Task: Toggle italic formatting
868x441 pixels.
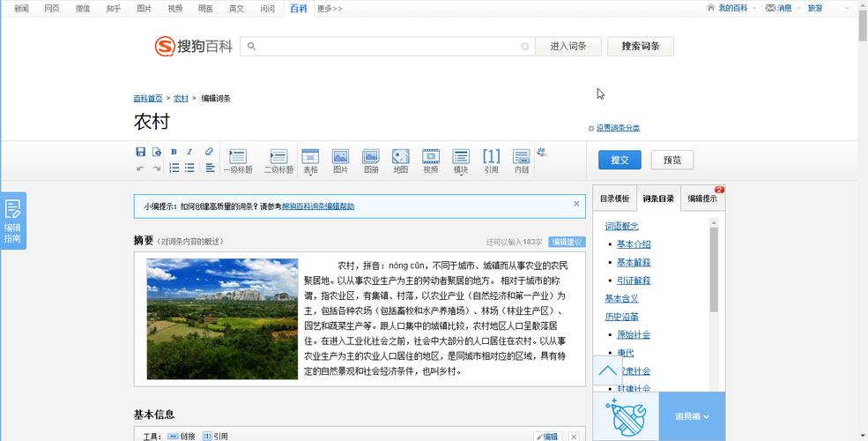Action: click(189, 152)
